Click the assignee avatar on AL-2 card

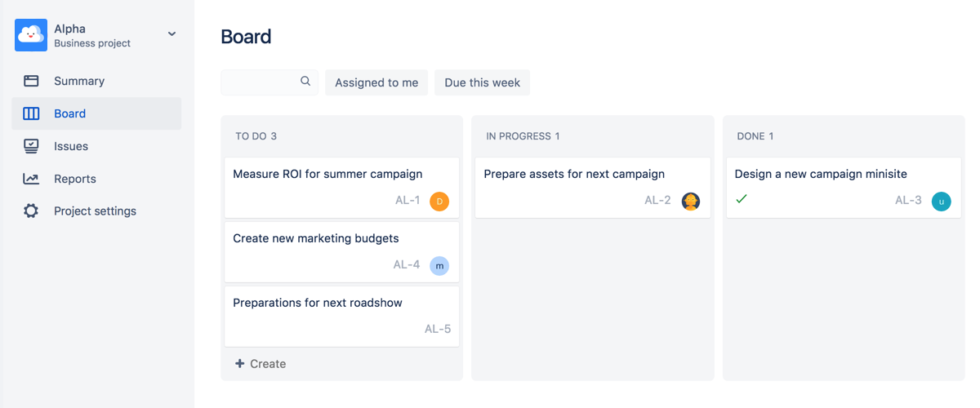pyautogui.click(x=691, y=201)
